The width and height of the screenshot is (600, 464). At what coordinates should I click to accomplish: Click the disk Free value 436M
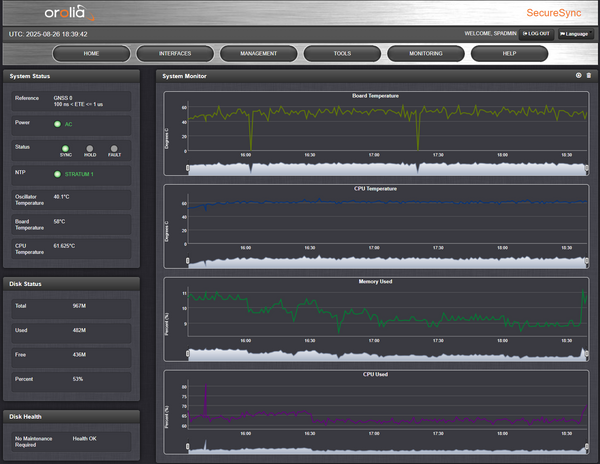coord(79,355)
